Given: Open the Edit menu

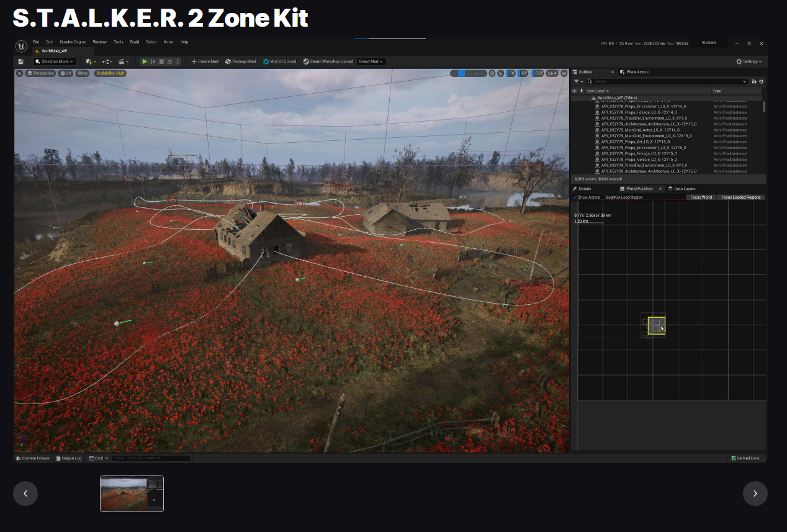Looking at the screenshot, I should pyautogui.click(x=50, y=42).
